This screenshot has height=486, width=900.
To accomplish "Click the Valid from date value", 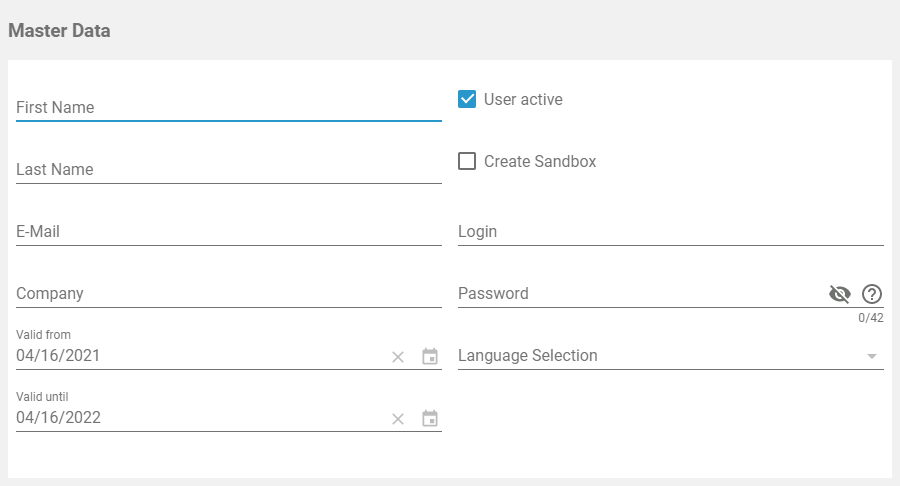I will coord(58,355).
